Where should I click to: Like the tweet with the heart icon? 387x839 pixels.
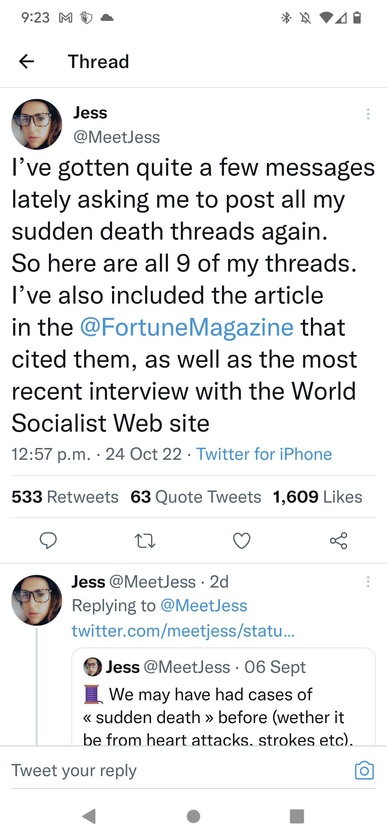tap(242, 541)
